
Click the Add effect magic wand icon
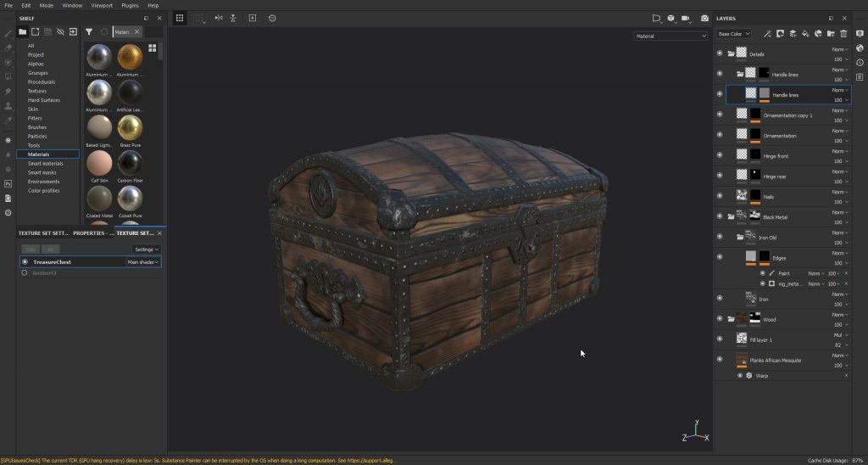(767, 34)
